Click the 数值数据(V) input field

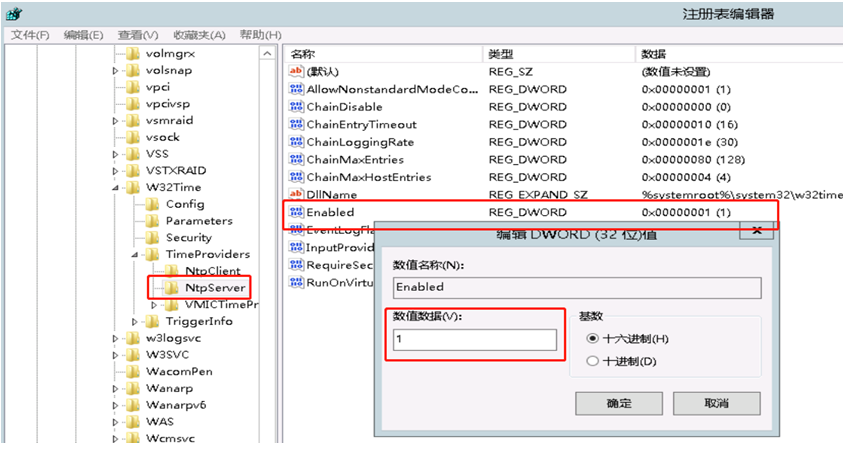pyautogui.click(x=475, y=339)
